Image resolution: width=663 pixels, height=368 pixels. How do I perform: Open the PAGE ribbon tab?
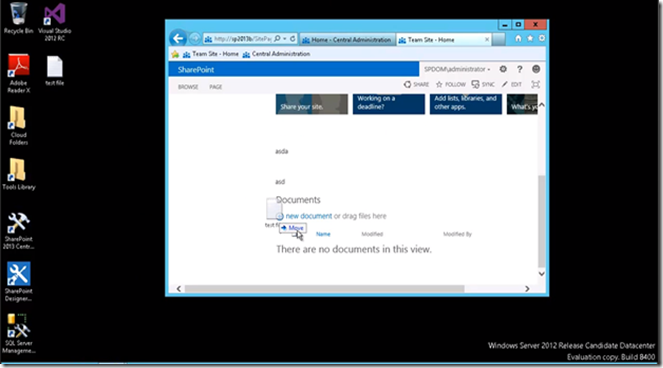(x=216, y=87)
